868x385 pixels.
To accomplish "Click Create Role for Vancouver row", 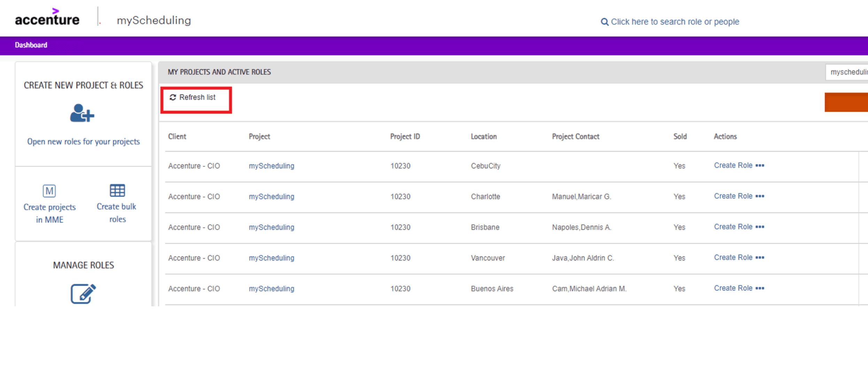I will [x=733, y=257].
